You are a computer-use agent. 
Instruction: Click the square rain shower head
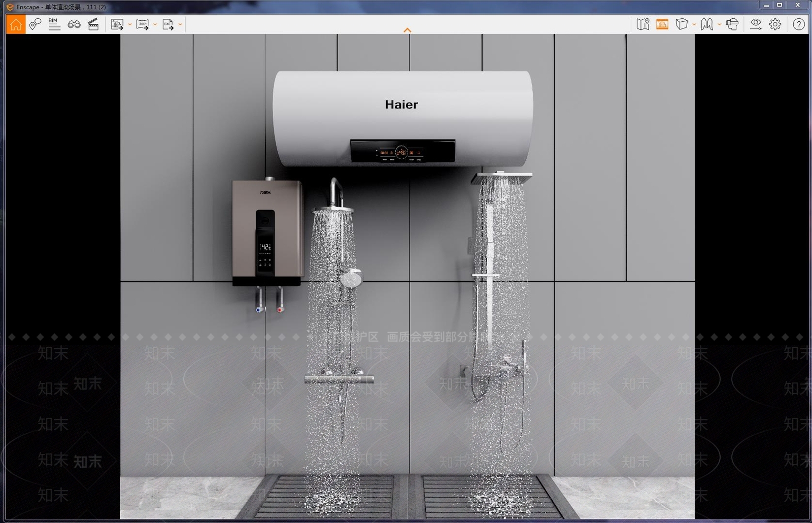[x=502, y=178]
